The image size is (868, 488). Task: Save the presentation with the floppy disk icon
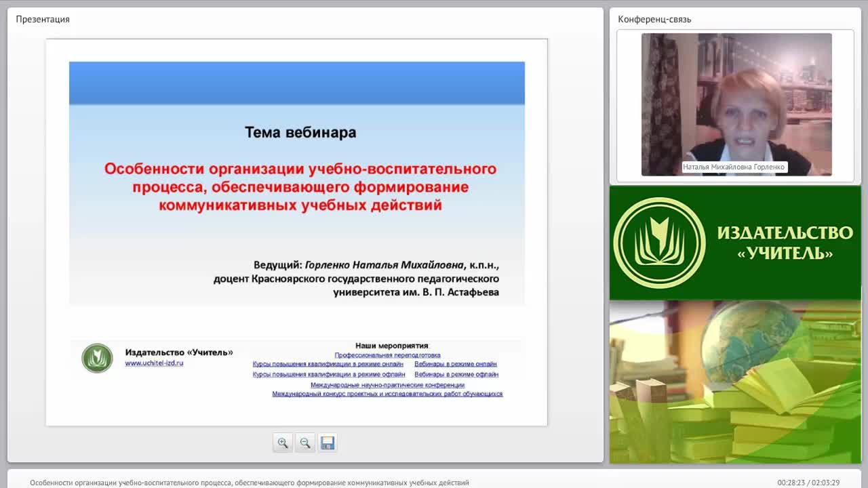328,443
